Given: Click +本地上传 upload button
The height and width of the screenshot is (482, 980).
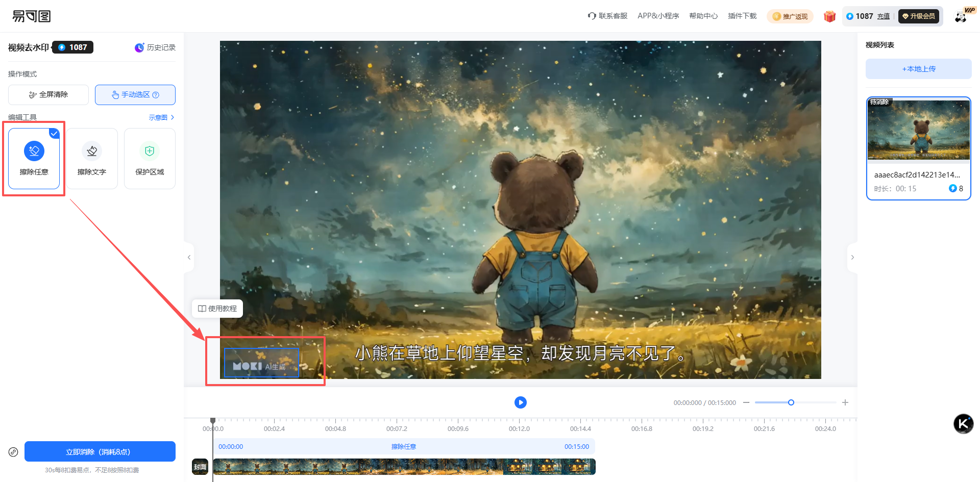Looking at the screenshot, I should coord(919,69).
